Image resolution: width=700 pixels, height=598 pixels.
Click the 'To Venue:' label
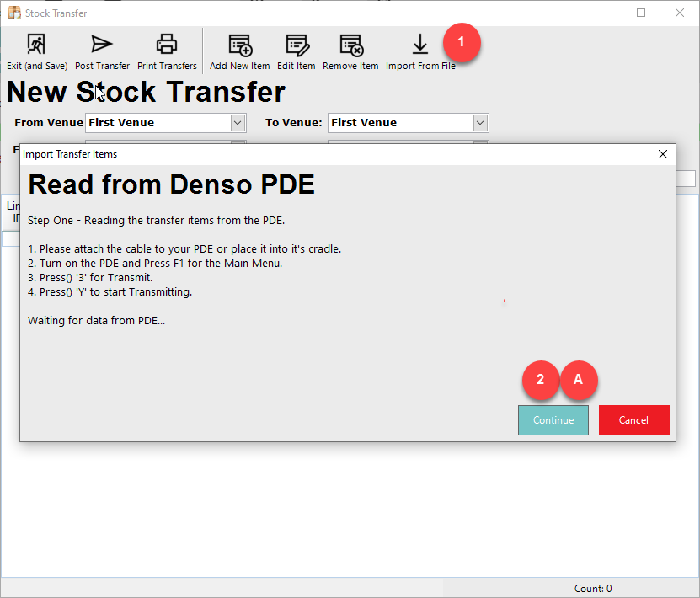(294, 123)
